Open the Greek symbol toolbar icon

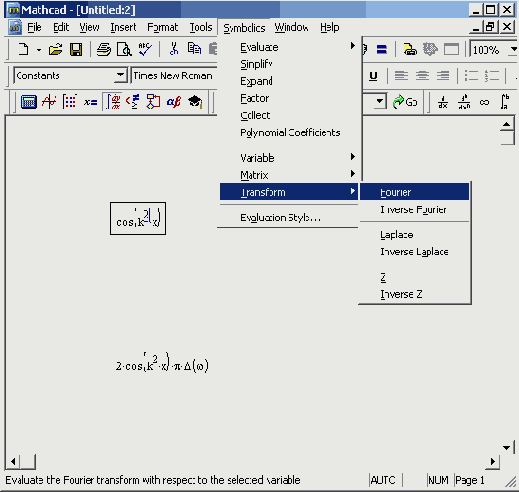(174, 102)
